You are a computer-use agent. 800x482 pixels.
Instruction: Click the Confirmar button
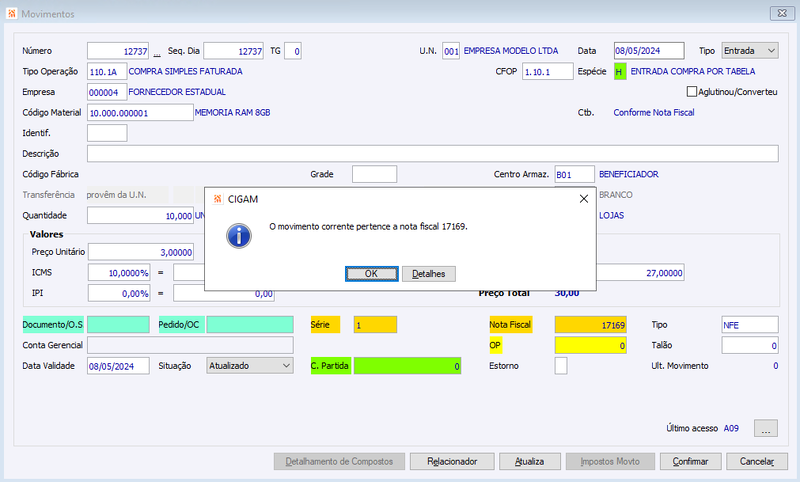click(690, 462)
